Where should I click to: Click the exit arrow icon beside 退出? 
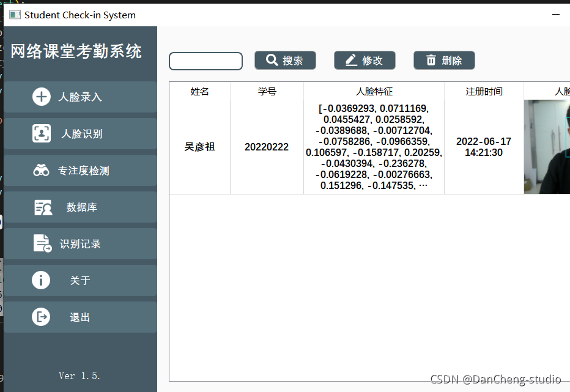41,317
